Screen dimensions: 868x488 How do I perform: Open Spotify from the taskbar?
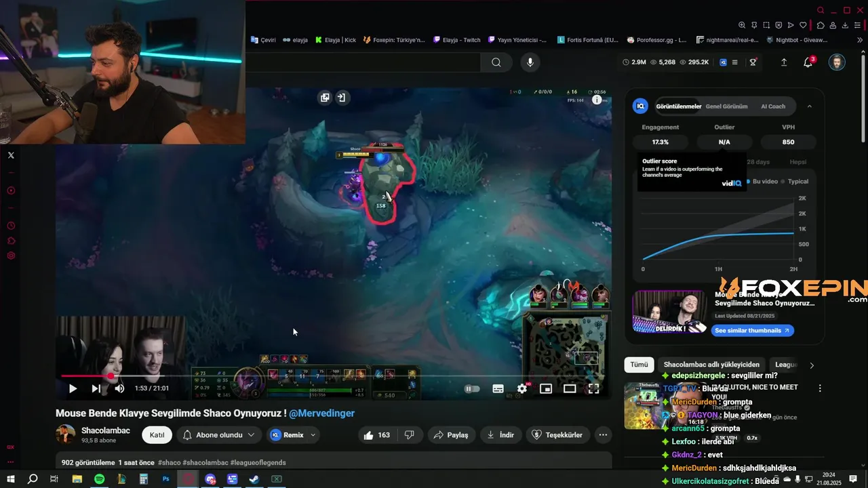(x=99, y=479)
